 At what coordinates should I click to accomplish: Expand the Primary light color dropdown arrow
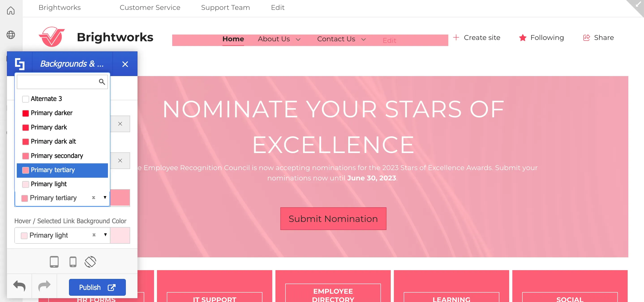[105, 235]
